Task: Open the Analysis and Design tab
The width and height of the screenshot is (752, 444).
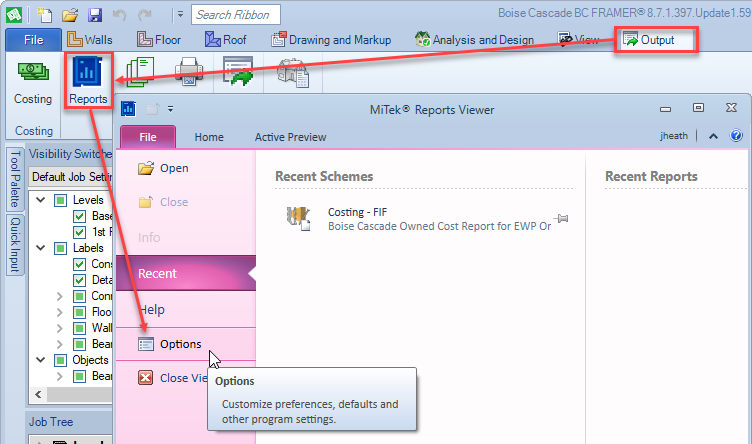Action: click(474, 40)
